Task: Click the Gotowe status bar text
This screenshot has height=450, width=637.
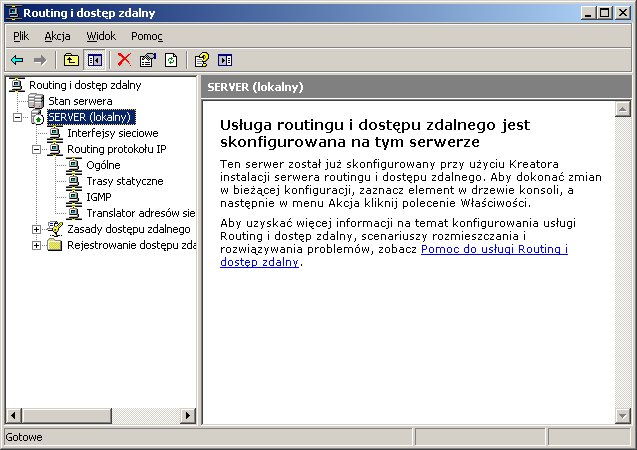Action: [24, 437]
